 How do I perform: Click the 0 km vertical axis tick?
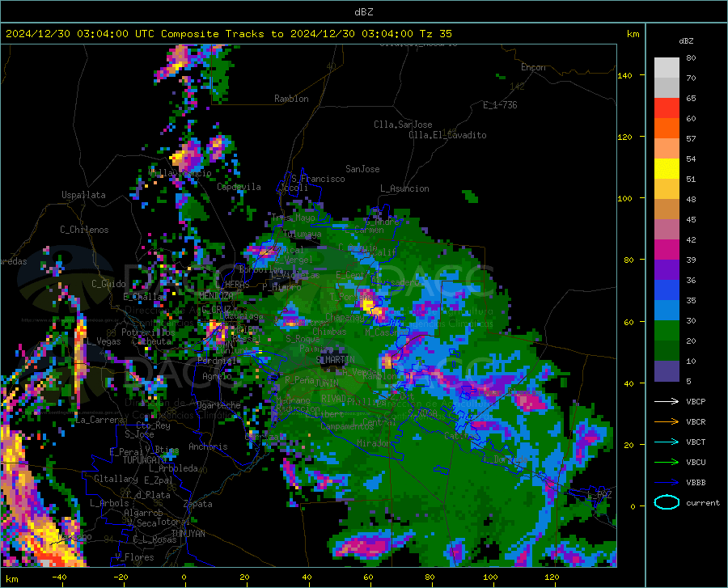coord(633,506)
